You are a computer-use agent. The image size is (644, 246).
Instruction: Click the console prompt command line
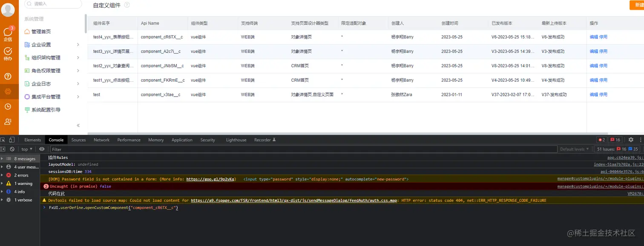click(x=341, y=208)
